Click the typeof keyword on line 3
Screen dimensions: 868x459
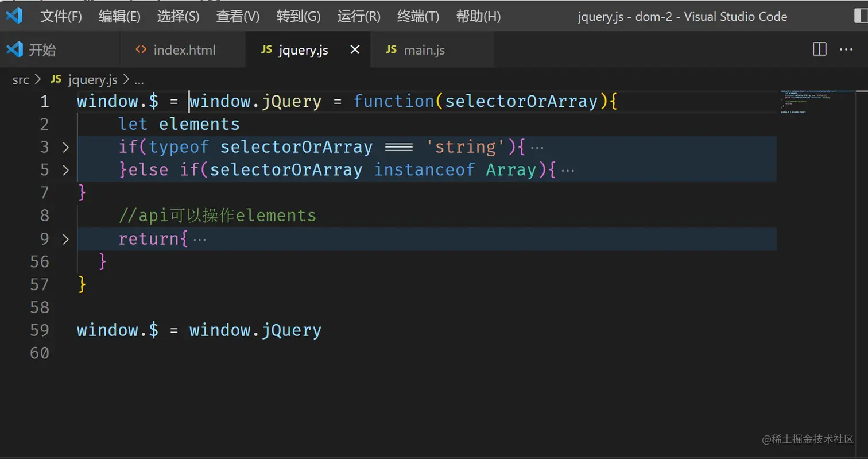click(x=179, y=148)
